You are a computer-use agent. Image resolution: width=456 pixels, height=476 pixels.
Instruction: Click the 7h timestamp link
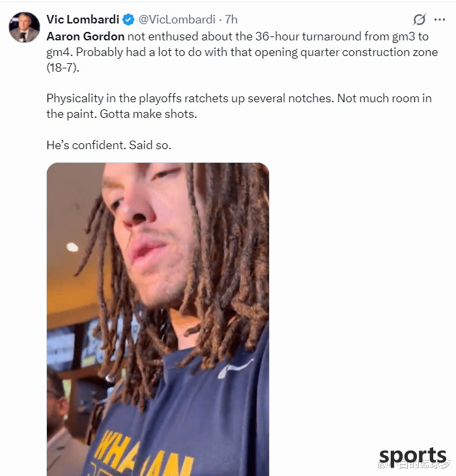click(231, 20)
